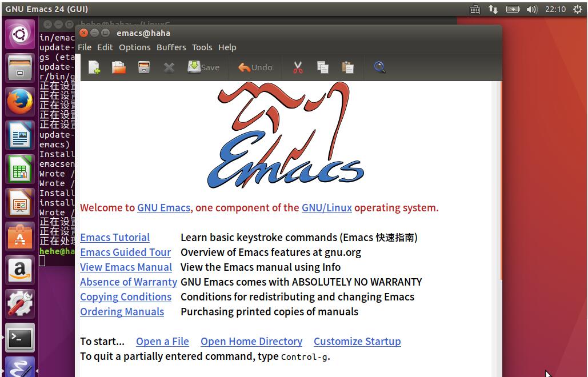The image size is (588, 377).
Task: Click the Open File folder icon
Action: (119, 67)
